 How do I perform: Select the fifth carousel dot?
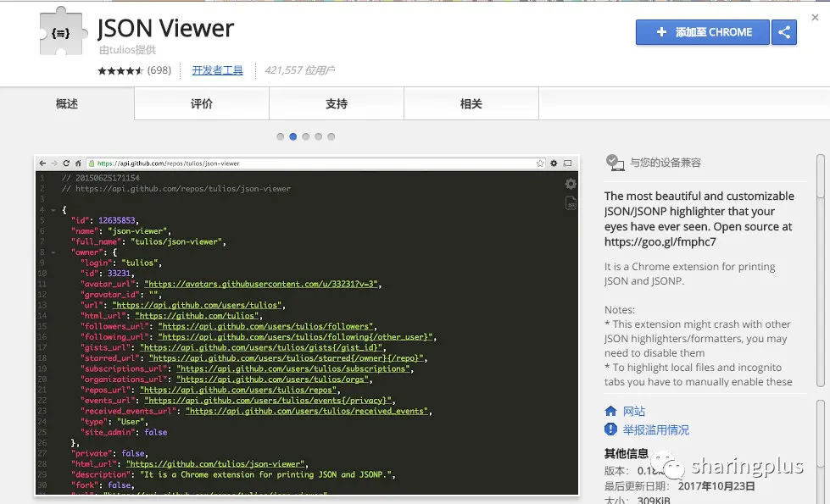tap(331, 136)
